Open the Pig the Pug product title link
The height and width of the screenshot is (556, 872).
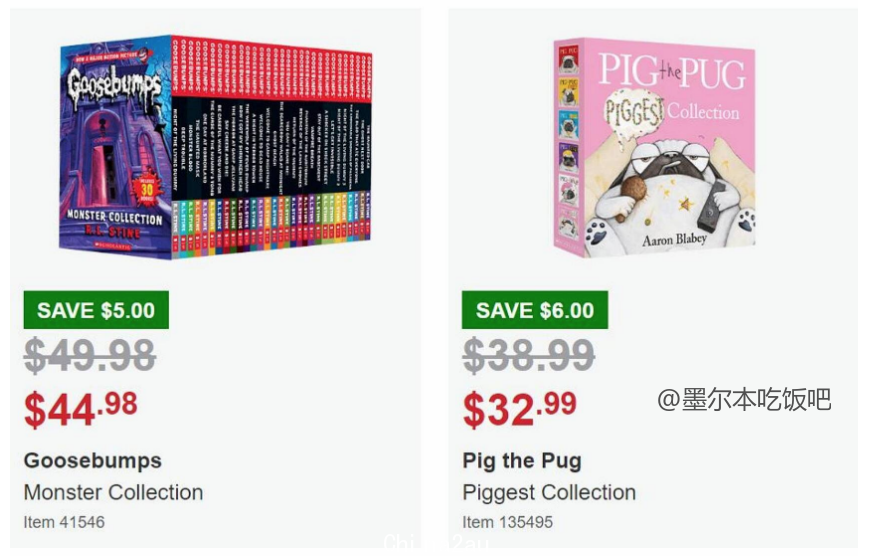[522, 461]
